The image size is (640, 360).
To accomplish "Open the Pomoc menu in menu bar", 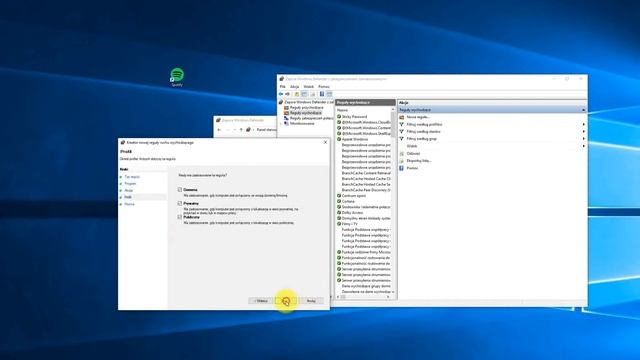I will point(324,87).
